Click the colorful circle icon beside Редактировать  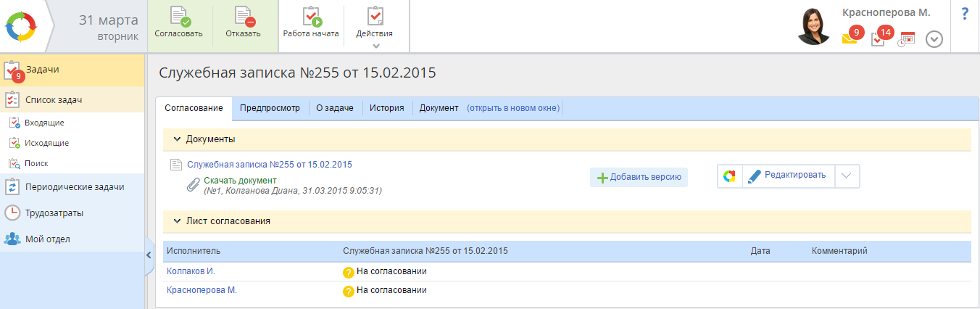729,176
